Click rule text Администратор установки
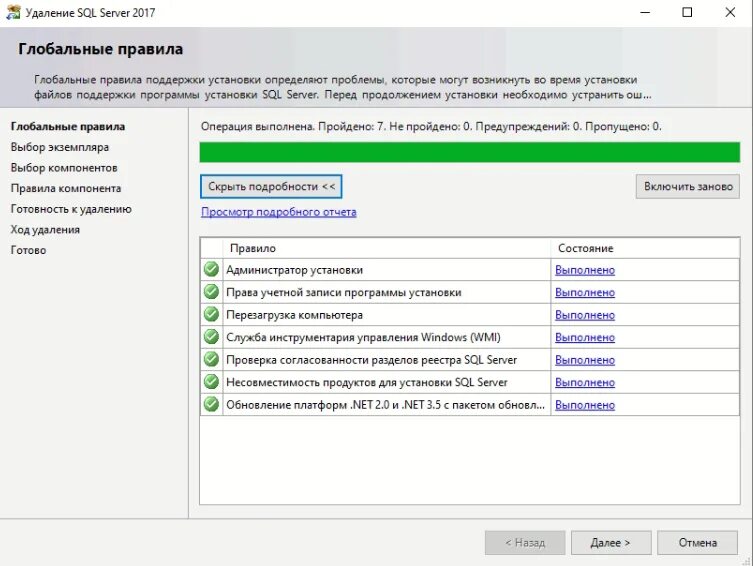Screen dimensions: 753x566 (x=294, y=270)
